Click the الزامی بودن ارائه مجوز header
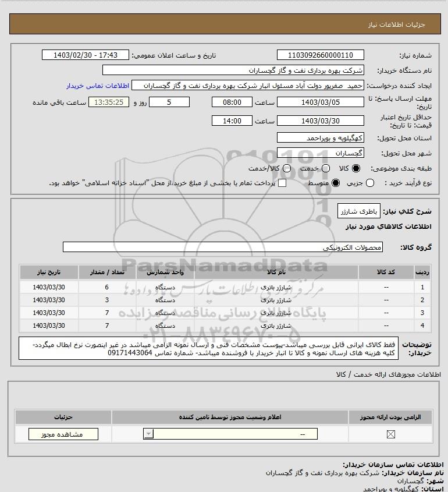 click(x=390, y=417)
